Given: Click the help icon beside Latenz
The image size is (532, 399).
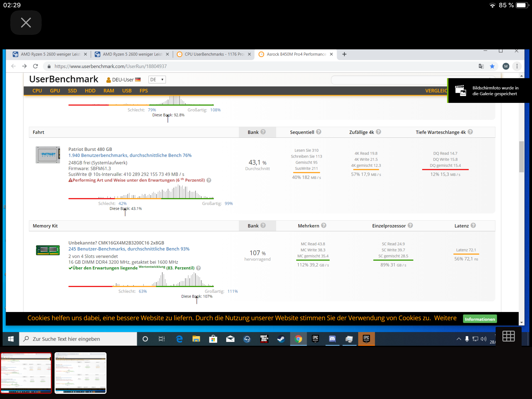Looking at the screenshot, I should click(473, 225).
